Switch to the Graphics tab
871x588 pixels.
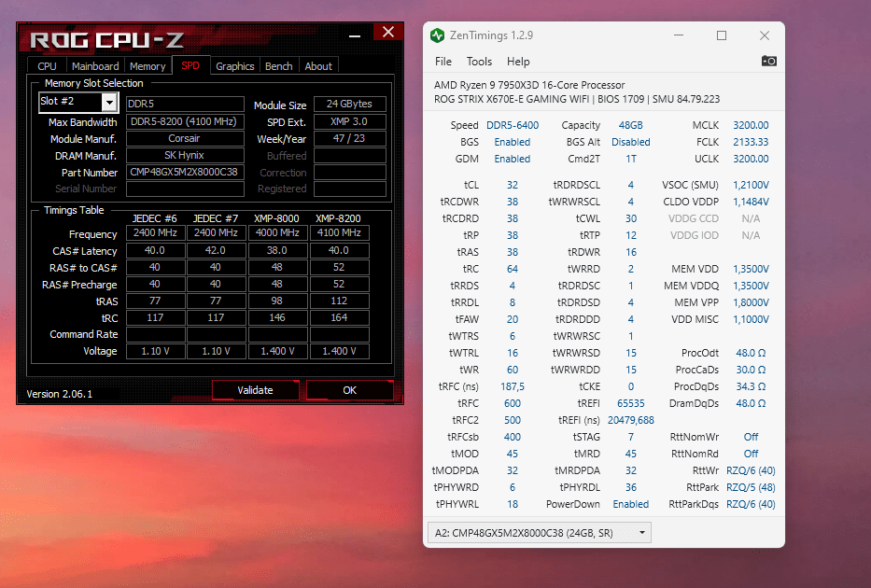[x=235, y=66]
